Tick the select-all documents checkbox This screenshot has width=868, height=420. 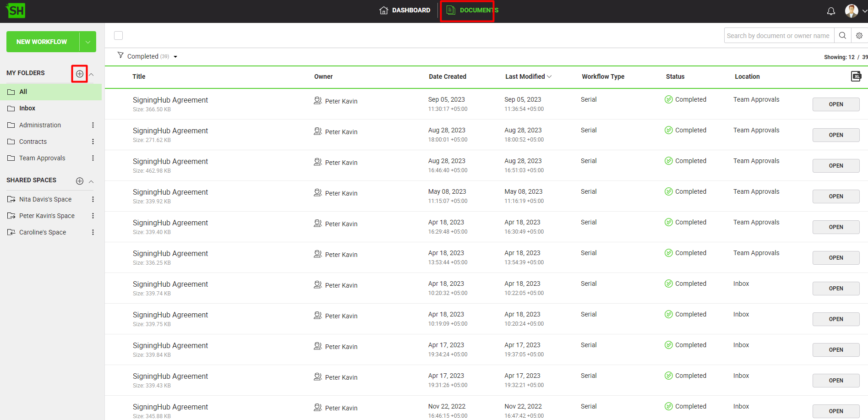pos(119,36)
